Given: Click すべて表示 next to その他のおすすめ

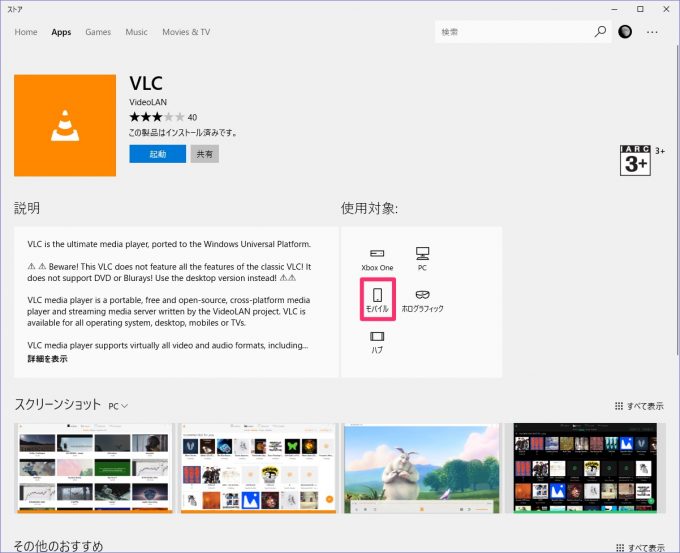Looking at the screenshot, I should tap(641, 548).
